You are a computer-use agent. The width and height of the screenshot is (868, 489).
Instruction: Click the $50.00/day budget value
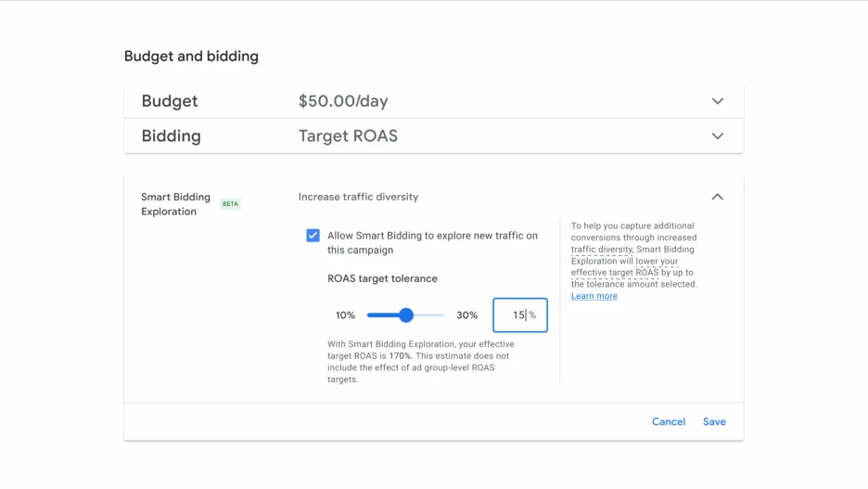[343, 101]
